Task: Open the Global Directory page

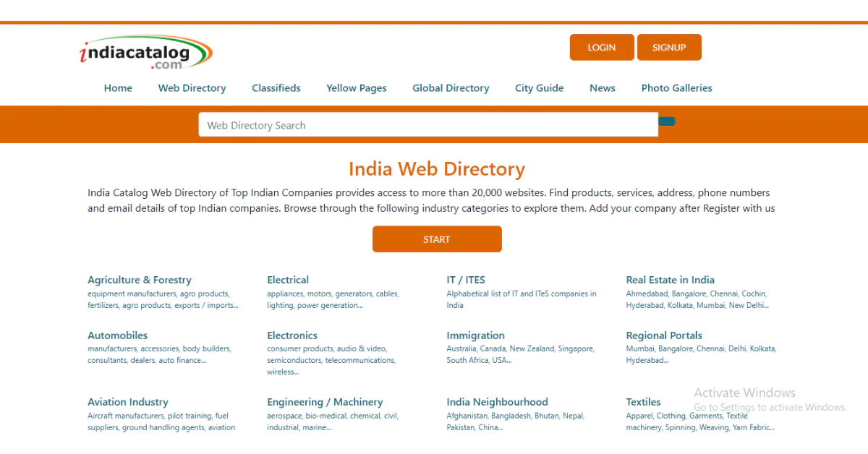Action: 450,87
